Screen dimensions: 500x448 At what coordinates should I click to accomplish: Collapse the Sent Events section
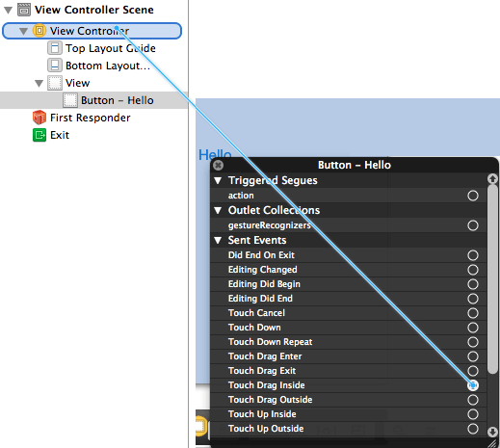(218, 240)
